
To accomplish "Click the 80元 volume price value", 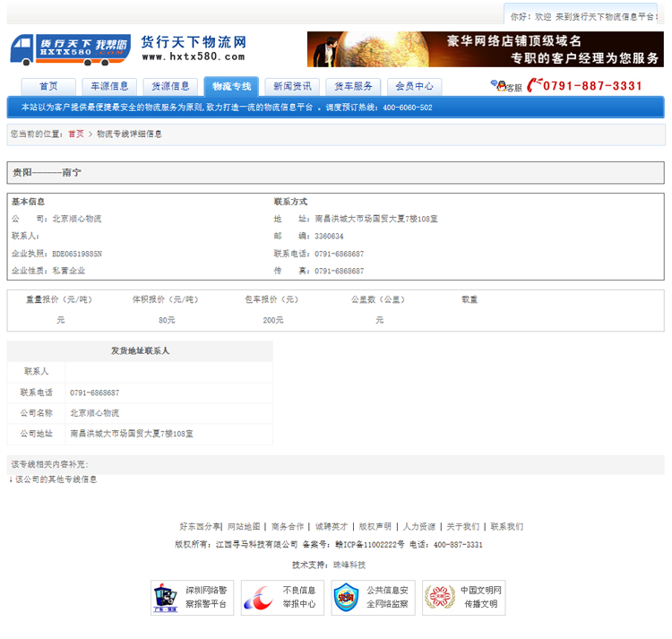I will tap(167, 320).
